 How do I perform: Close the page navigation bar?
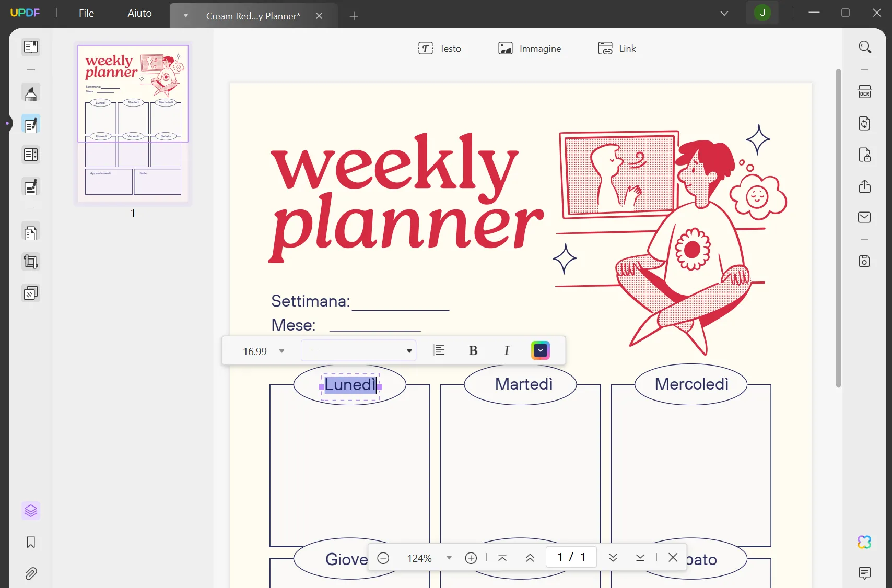point(673,557)
